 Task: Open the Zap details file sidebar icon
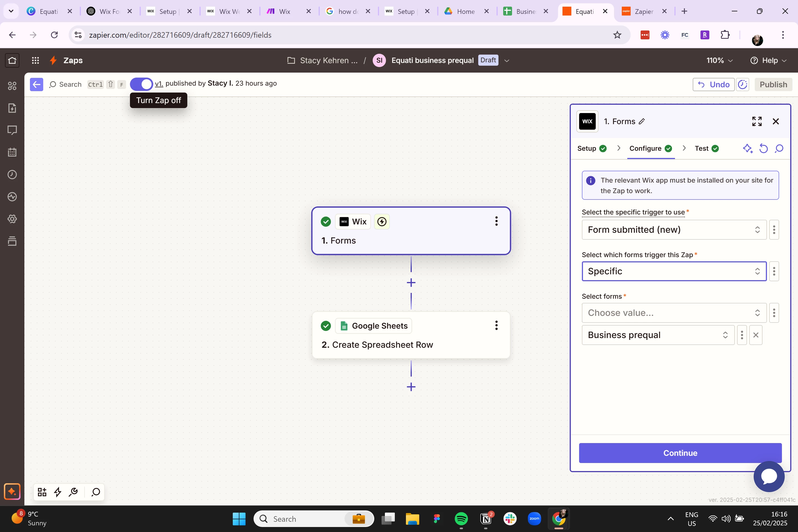pos(12,108)
